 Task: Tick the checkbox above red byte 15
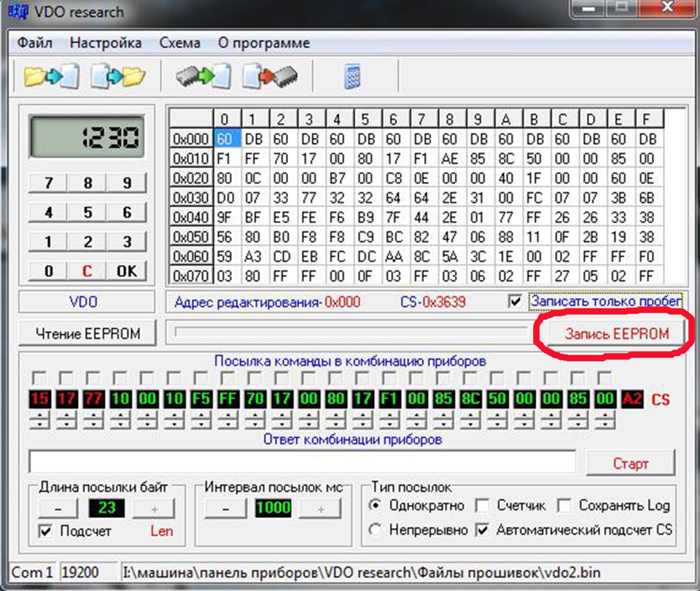click(39, 379)
